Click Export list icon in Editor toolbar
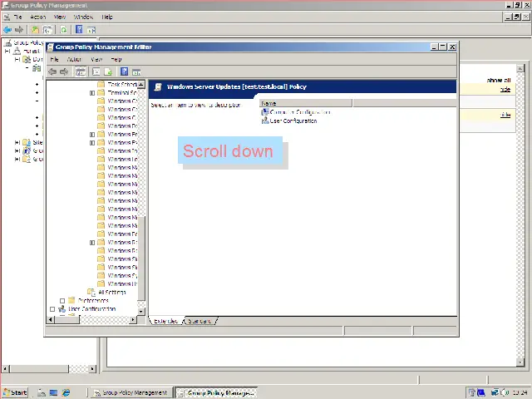The height and width of the screenshot is (399, 532). (x=108, y=71)
